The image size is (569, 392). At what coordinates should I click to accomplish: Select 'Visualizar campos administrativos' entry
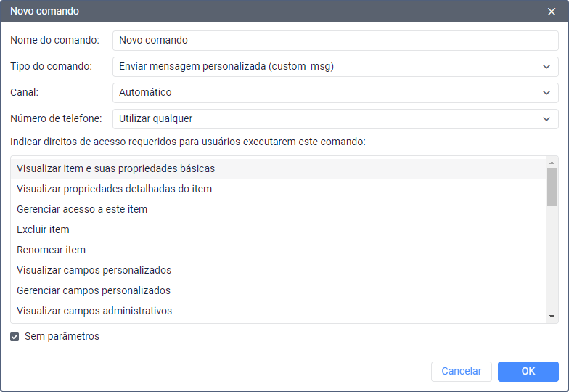tap(94, 311)
